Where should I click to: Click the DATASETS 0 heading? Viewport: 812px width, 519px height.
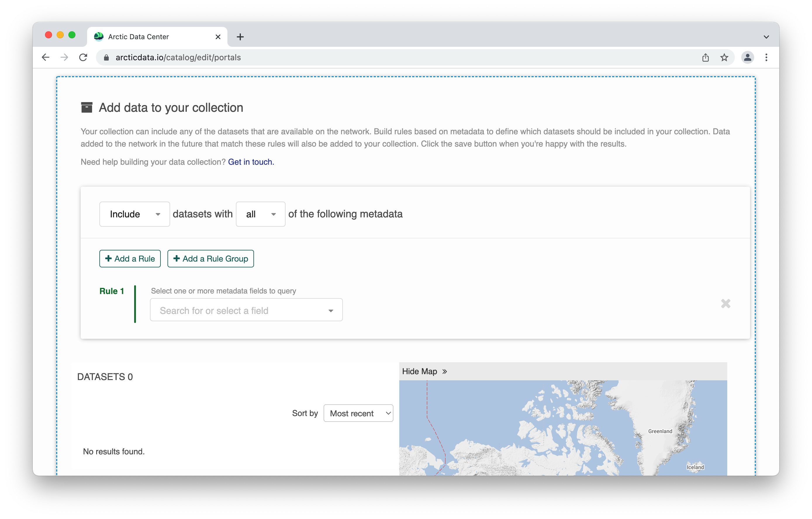click(x=105, y=377)
